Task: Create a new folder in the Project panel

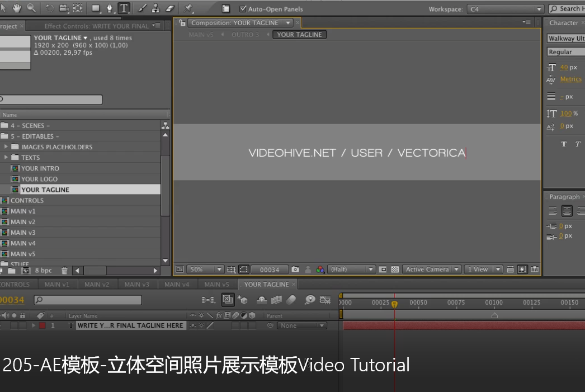Action: click(x=12, y=271)
